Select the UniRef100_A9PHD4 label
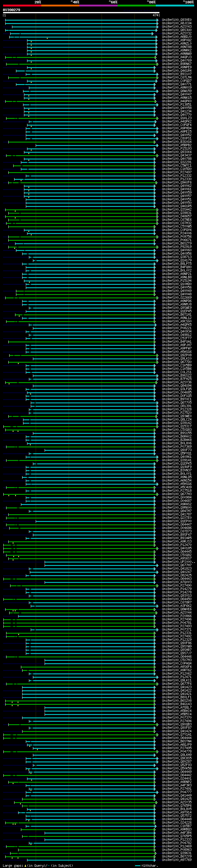197x868 pixels. point(176,128)
